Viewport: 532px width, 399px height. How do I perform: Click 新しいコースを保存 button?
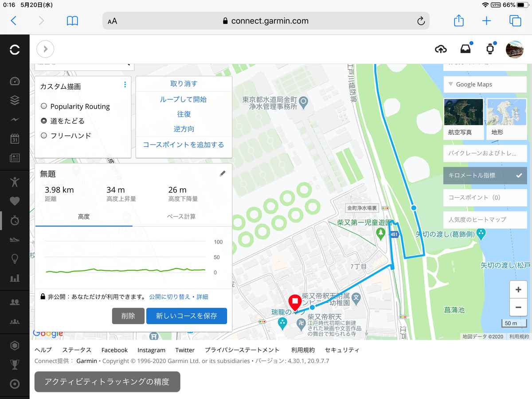(x=187, y=316)
